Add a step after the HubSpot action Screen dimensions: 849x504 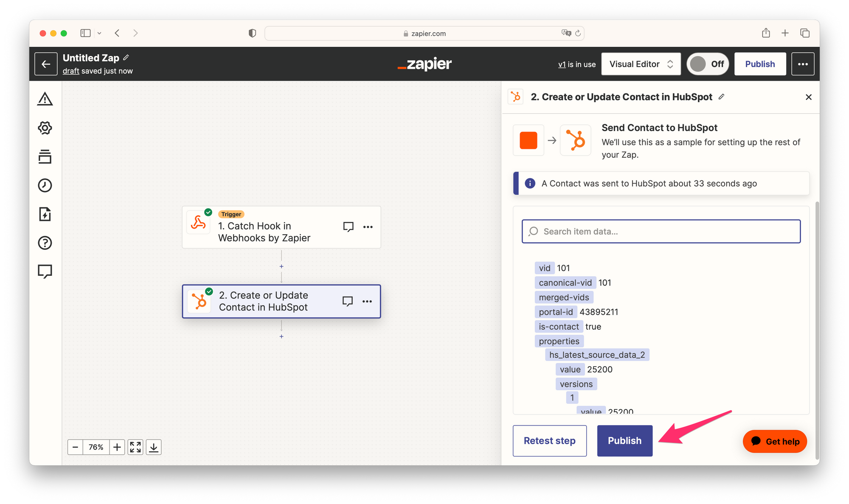(x=281, y=336)
